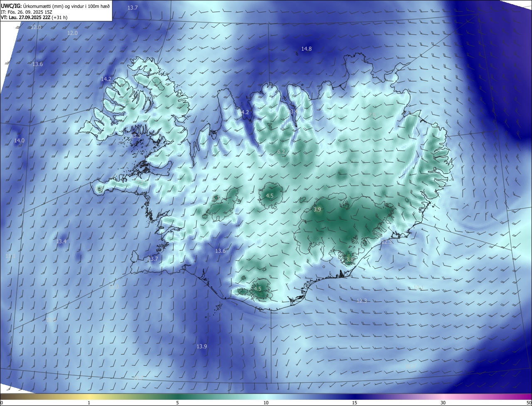Image resolution: width=532 pixels, height=406 pixels.
Task: Click the 30 tick on the color scale
Action: coord(443,403)
